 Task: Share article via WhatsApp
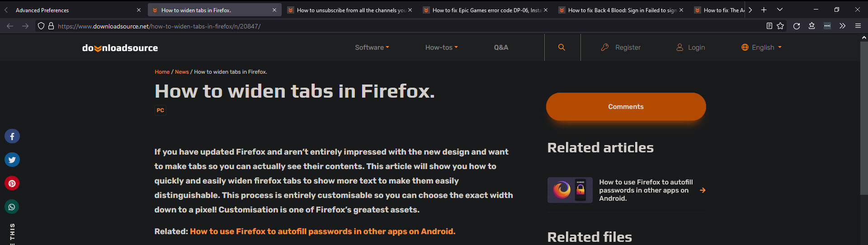pyautogui.click(x=12, y=207)
